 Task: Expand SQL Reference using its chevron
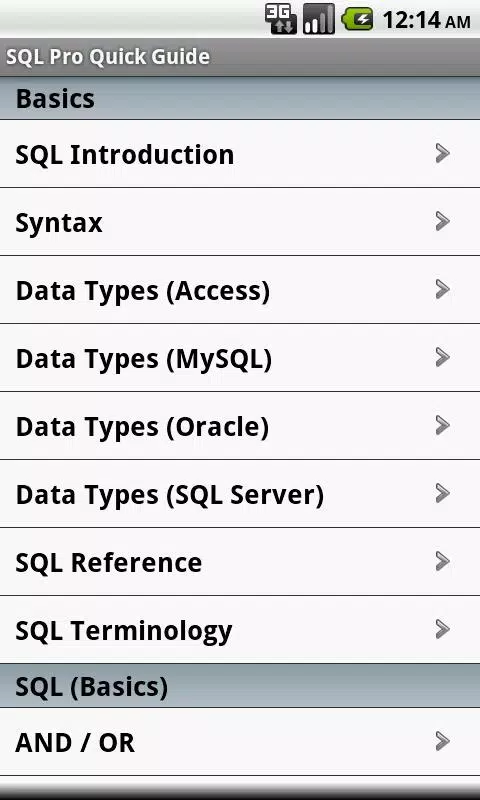click(443, 561)
